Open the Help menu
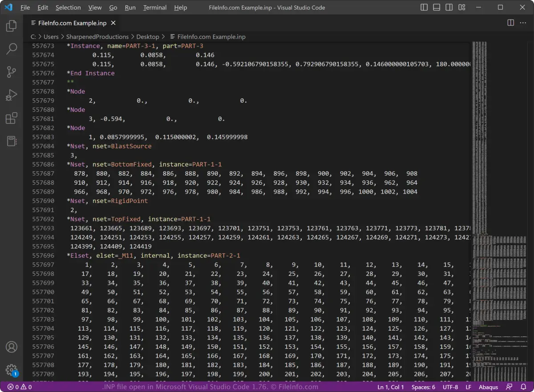 tap(180, 8)
